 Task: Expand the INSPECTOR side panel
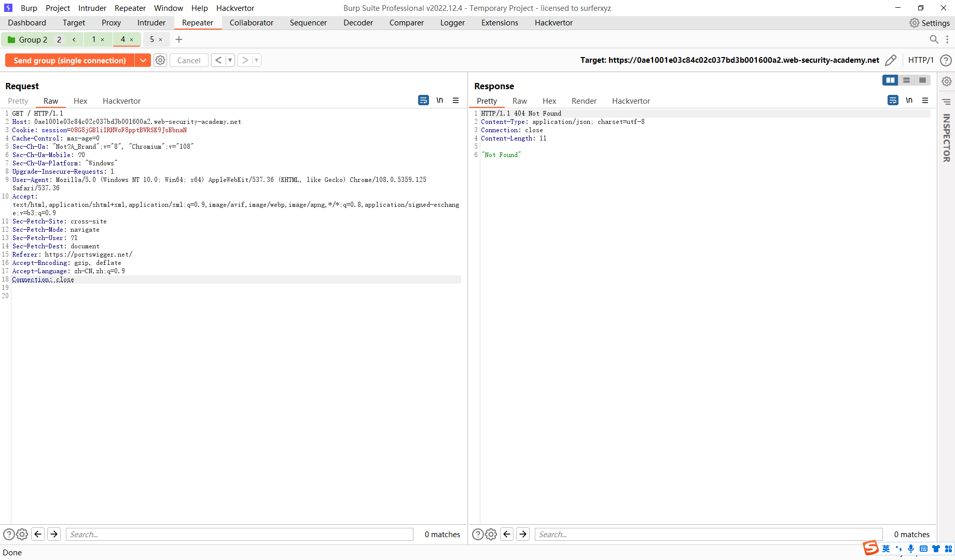tap(947, 138)
